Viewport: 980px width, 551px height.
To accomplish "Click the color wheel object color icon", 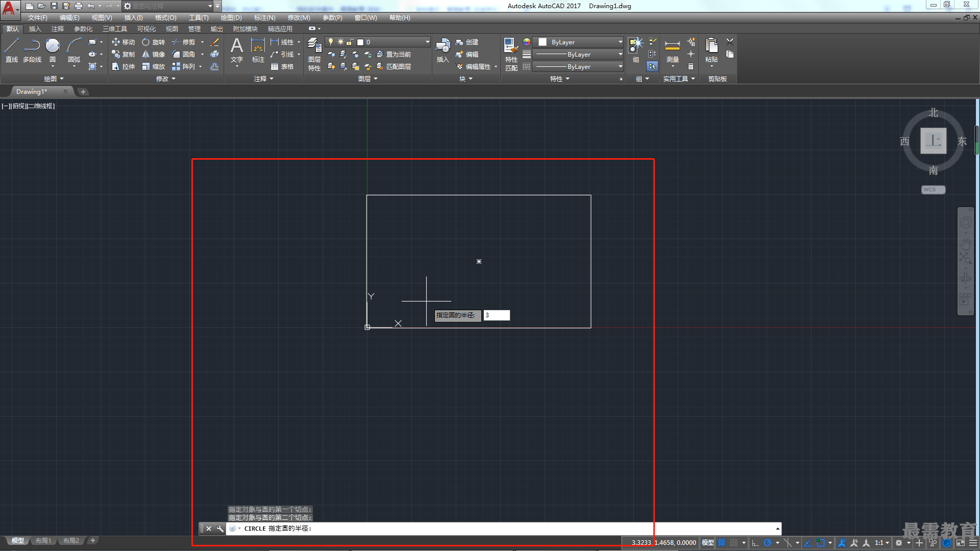I will point(527,42).
